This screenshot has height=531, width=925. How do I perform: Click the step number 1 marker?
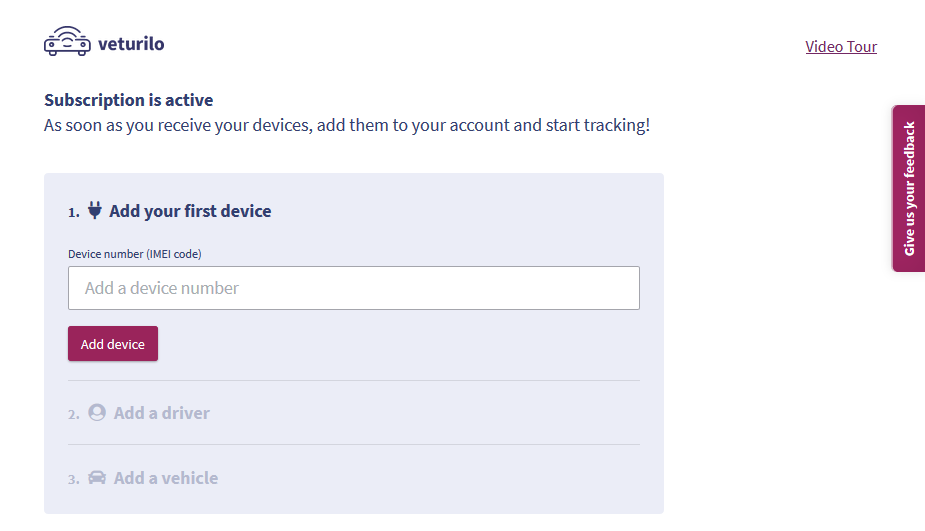pyautogui.click(x=73, y=212)
